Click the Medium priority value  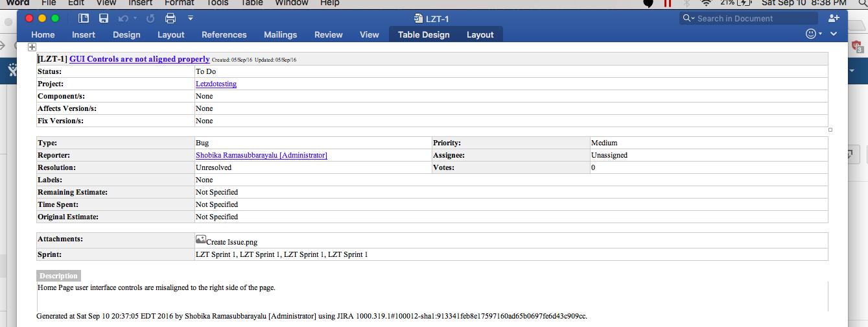(x=604, y=143)
